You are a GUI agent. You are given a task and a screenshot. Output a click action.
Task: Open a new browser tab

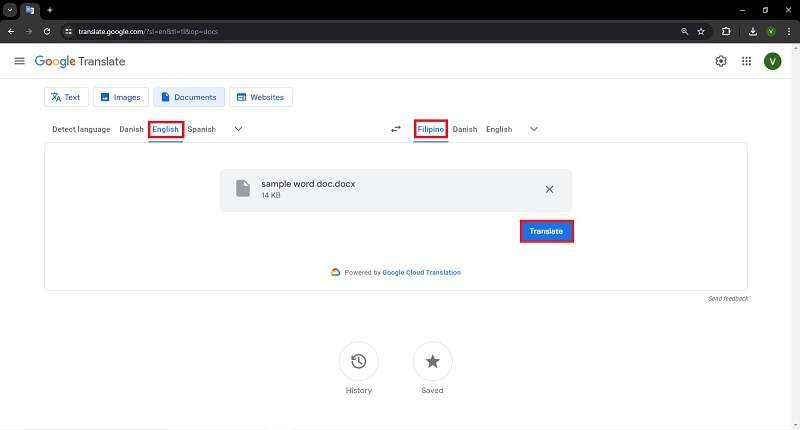49,10
